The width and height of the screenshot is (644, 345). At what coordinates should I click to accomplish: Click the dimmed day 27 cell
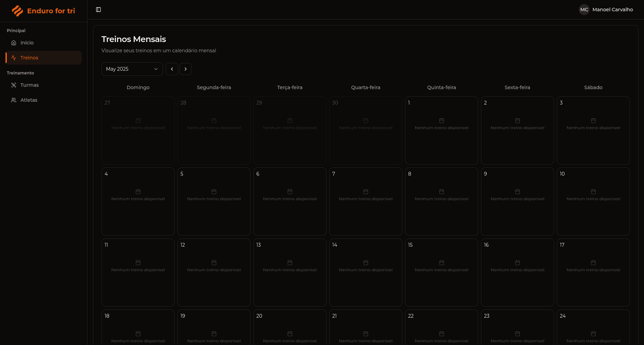138,130
